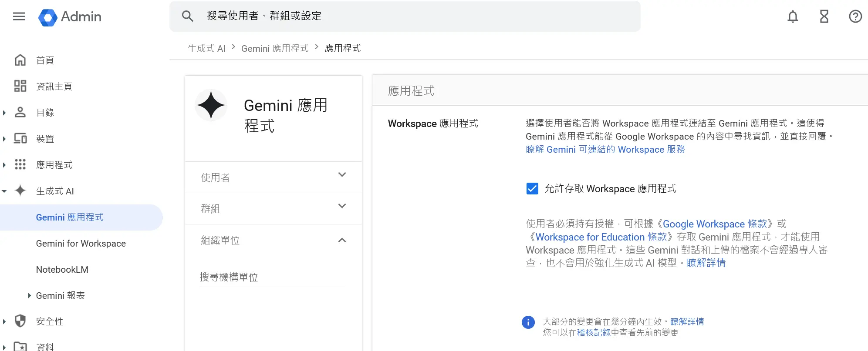Expand the Gemini 報表 arrow

coord(29,295)
